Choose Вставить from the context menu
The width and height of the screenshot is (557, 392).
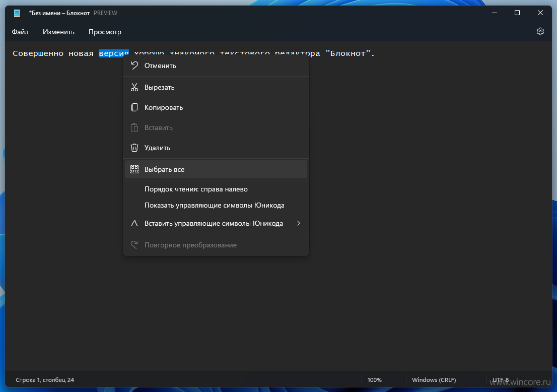(x=216, y=127)
